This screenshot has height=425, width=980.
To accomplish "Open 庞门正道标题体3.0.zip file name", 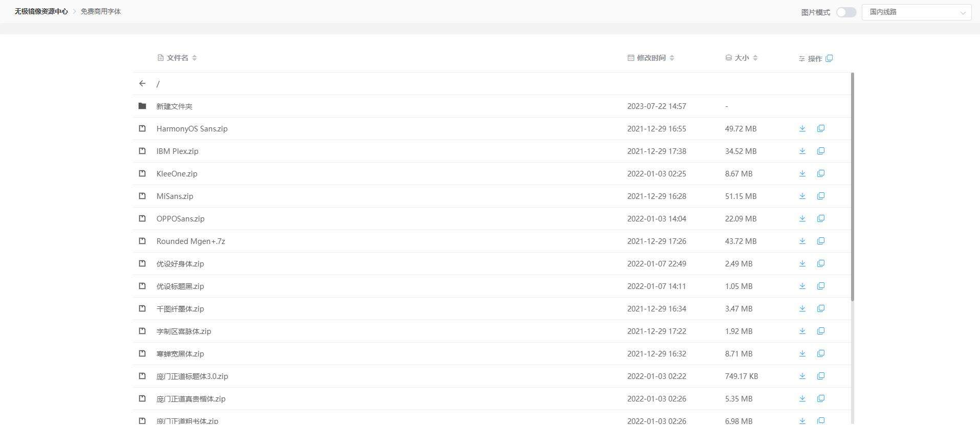I will [x=192, y=376].
